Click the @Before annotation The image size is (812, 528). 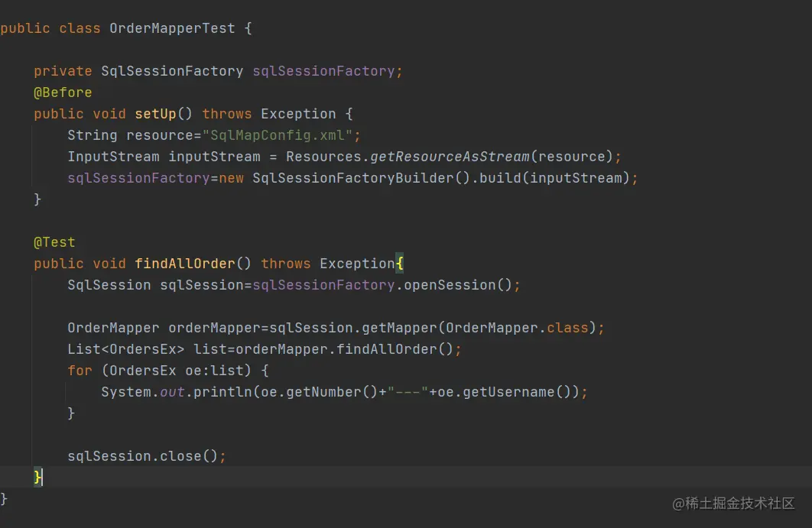(x=63, y=92)
